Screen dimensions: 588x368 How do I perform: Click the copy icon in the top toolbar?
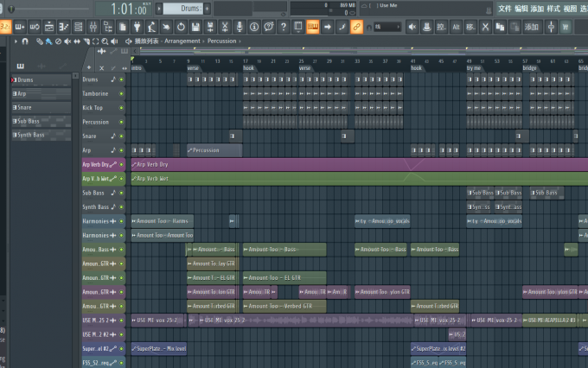point(500,27)
